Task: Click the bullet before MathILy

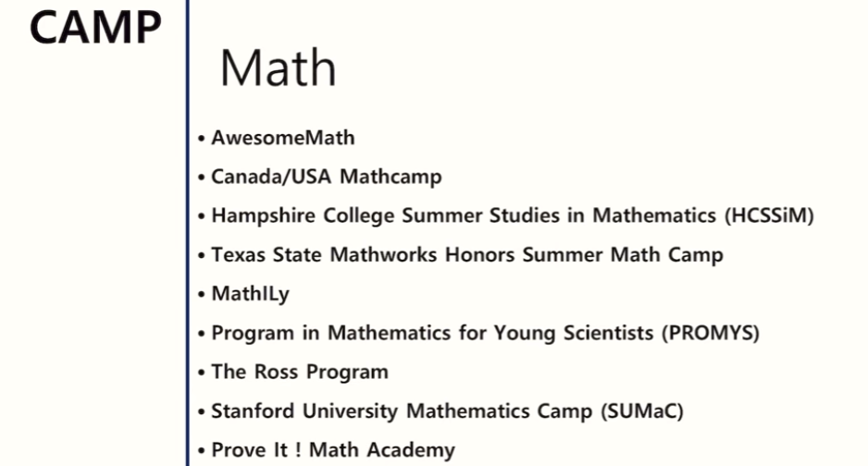Action: (x=202, y=295)
